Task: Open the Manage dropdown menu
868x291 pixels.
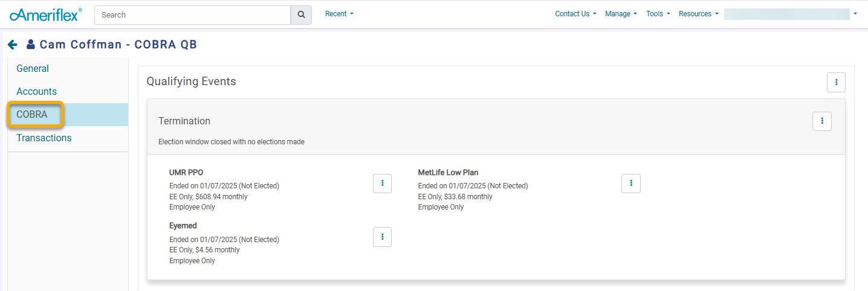Action: 621,14
